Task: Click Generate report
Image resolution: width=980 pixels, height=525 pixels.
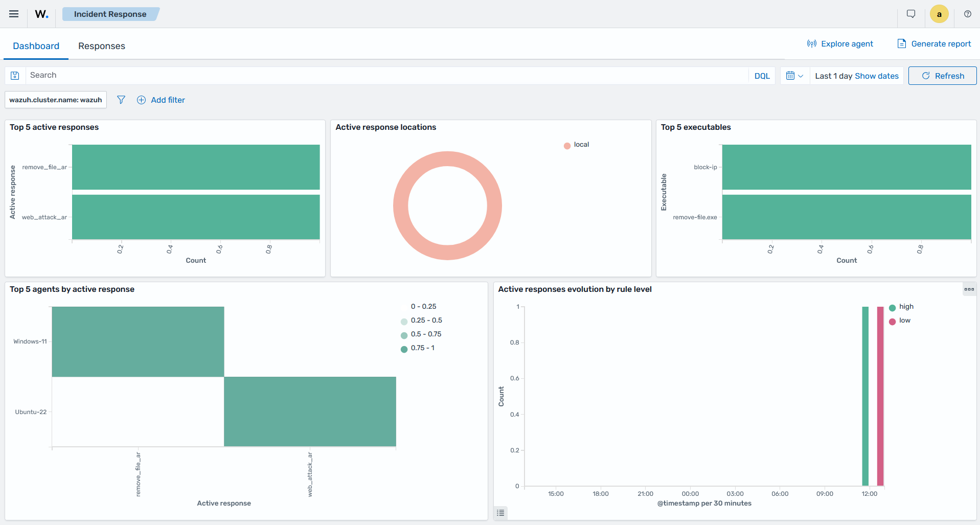Action: point(934,43)
